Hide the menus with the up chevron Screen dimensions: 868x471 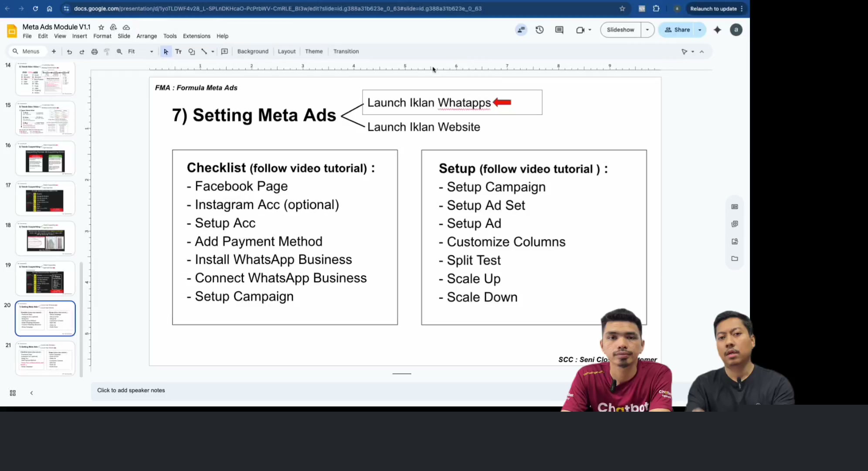(702, 51)
